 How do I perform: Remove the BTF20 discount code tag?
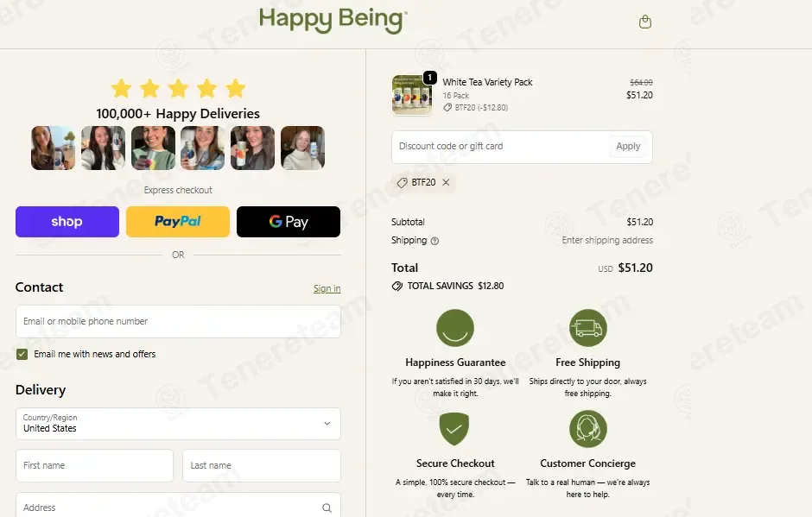coord(446,182)
